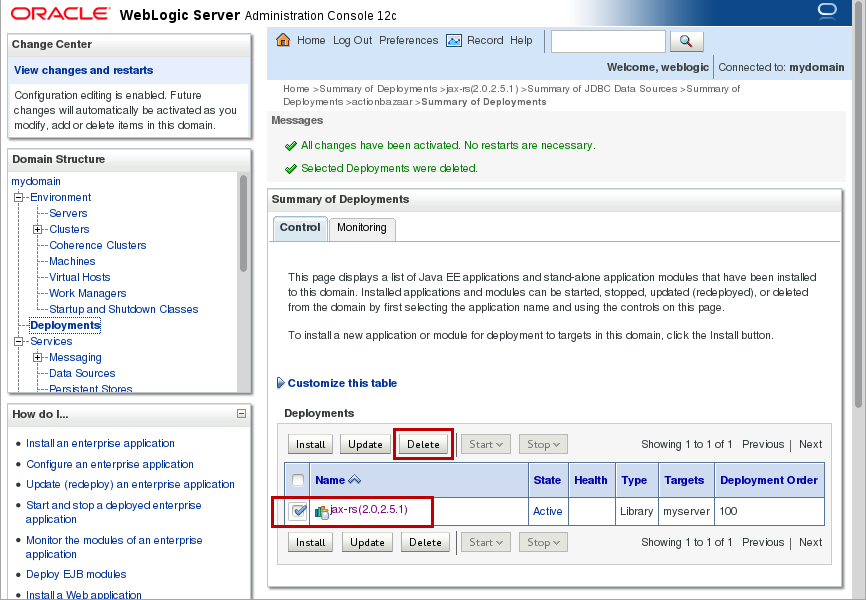
Task: Uncheck the jax-rs(2.0,2.5.1) checkbox
Action: (x=298, y=511)
